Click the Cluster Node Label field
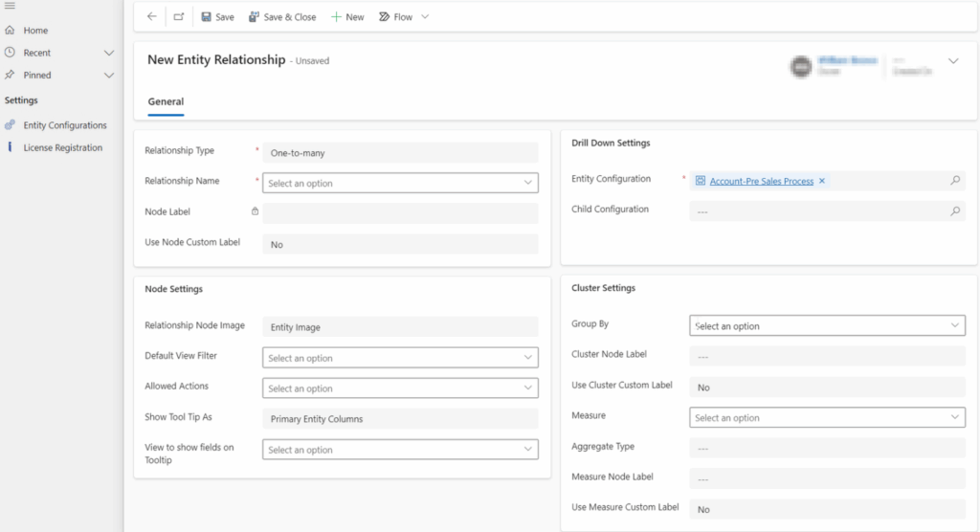 coord(827,356)
